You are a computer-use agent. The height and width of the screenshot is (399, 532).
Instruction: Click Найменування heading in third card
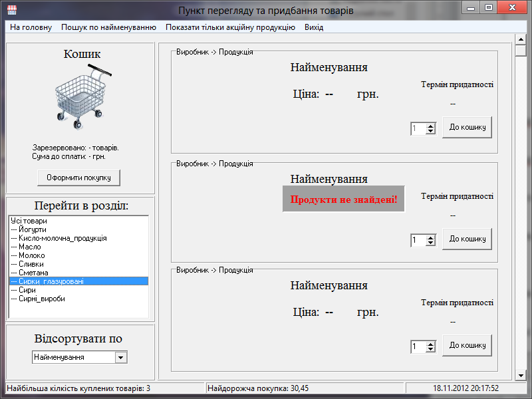329,285
